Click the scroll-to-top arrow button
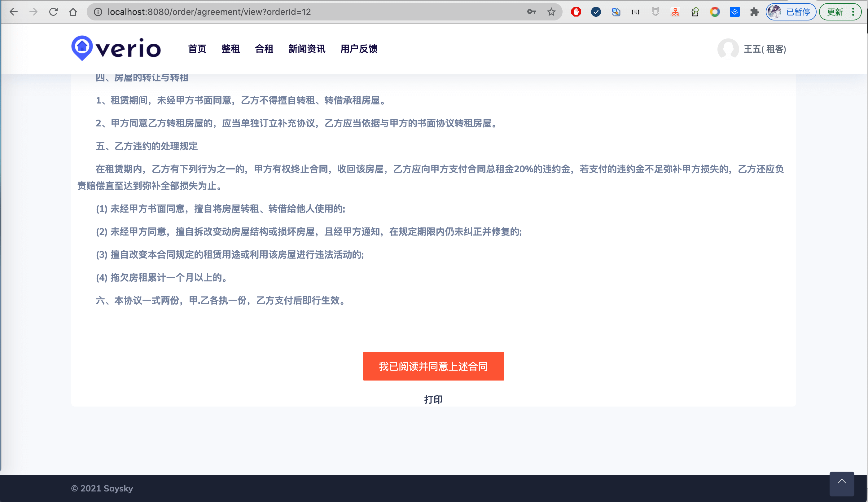Viewport: 868px width, 502px height. pos(841,483)
